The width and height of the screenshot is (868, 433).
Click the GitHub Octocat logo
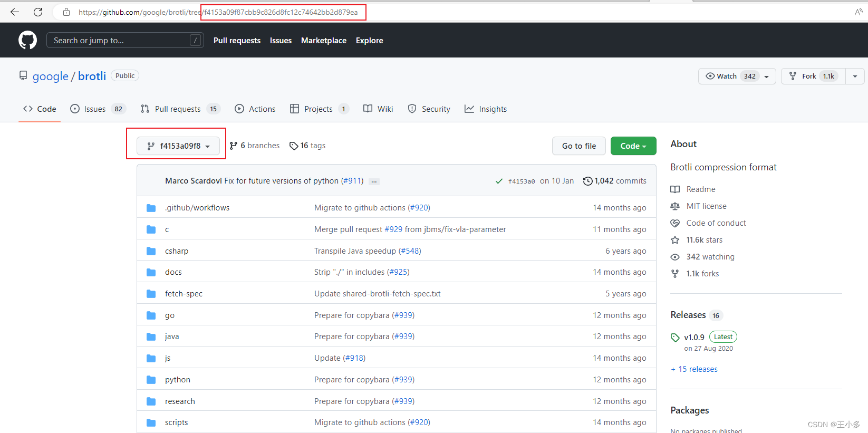tap(27, 40)
